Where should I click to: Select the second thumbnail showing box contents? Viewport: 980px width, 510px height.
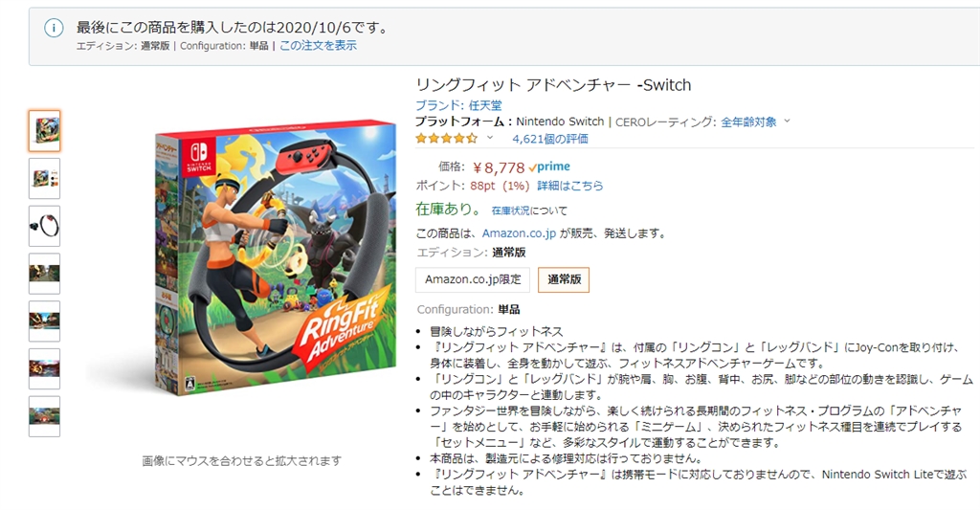click(44, 179)
